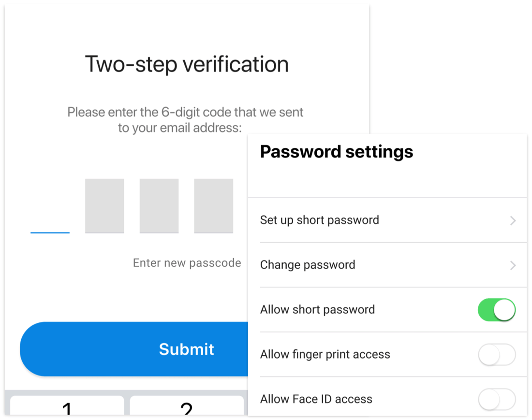The height and width of the screenshot is (420, 532).
Task: Disable the Allow short password toggle
Action: pos(497,310)
